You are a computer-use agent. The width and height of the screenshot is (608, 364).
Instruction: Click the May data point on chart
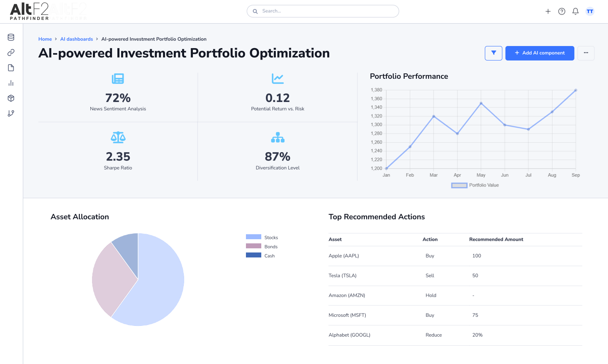[x=481, y=103]
